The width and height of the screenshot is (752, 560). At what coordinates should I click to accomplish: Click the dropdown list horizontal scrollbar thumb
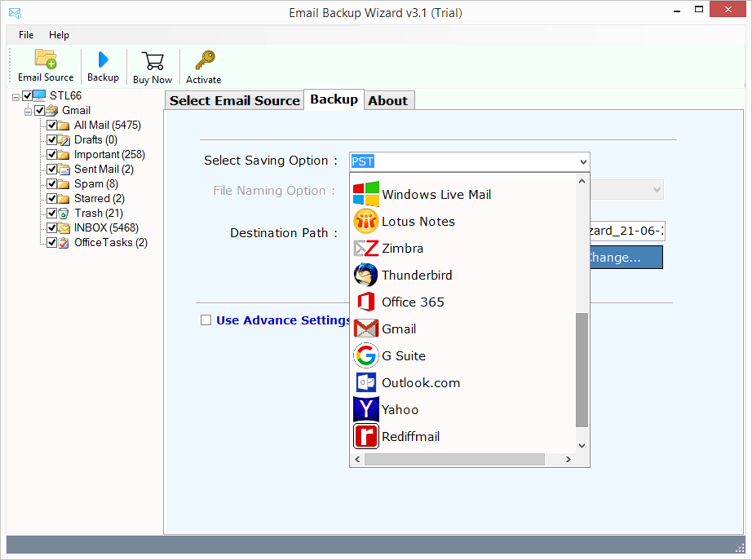(x=454, y=459)
